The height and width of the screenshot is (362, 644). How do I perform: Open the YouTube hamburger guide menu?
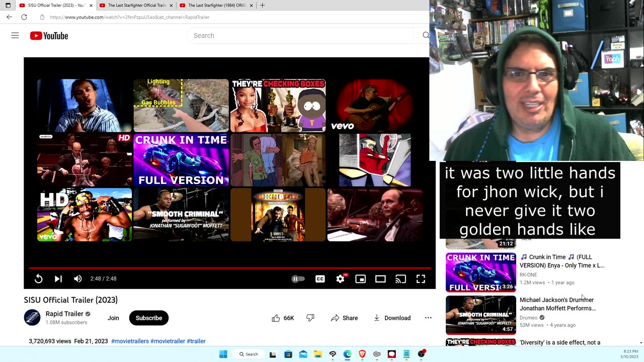tap(15, 36)
